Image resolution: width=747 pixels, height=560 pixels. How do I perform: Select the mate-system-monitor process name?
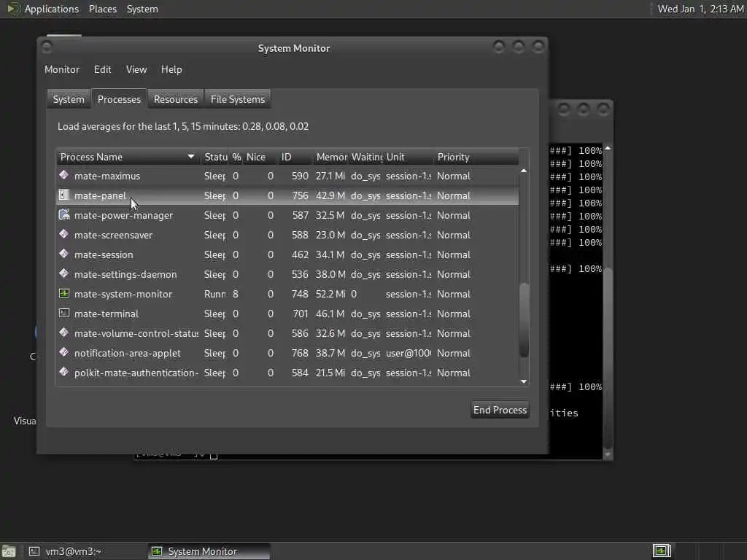tap(123, 294)
